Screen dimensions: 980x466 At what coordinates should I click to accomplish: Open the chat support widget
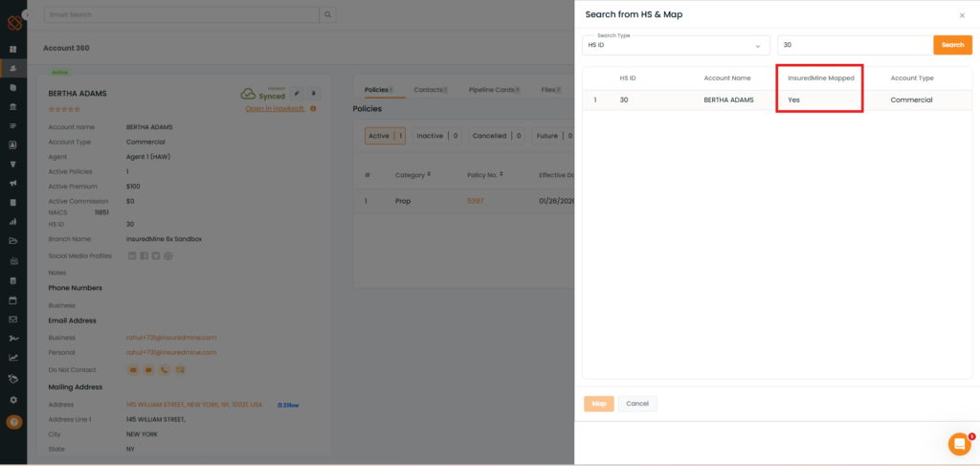pyautogui.click(x=959, y=444)
